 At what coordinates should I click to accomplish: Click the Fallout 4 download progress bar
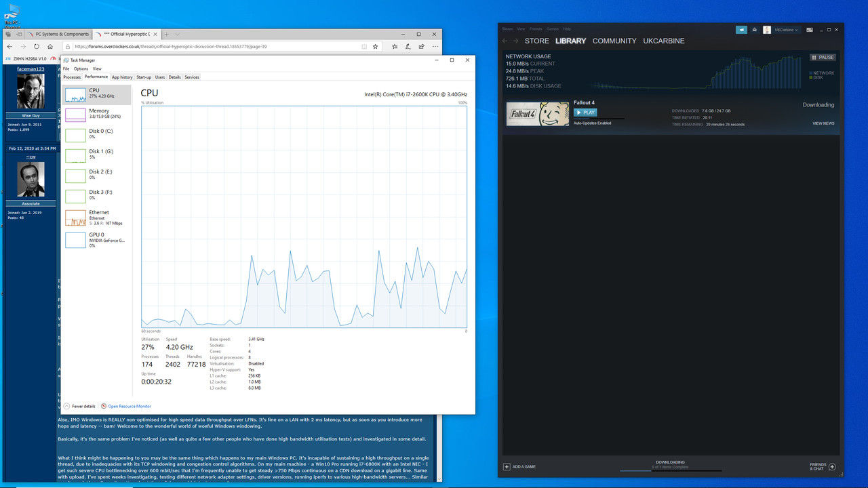tap(599, 119)
